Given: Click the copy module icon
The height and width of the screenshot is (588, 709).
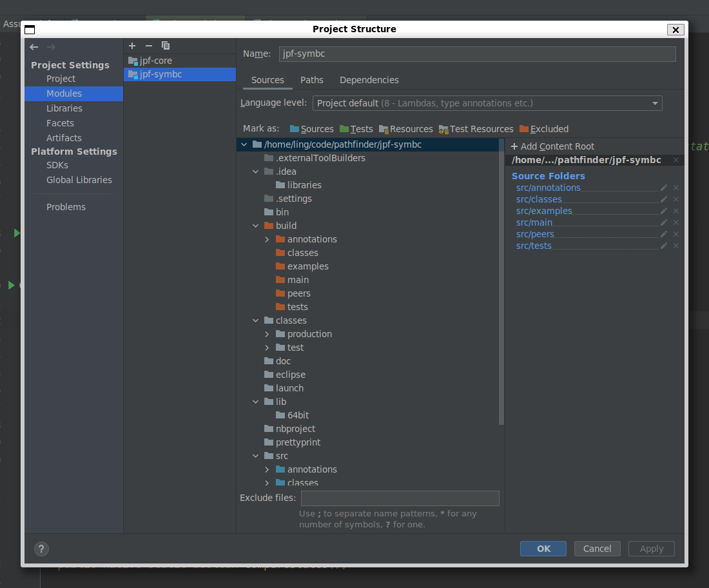Looking at the screenshot, I should (166, 46).
